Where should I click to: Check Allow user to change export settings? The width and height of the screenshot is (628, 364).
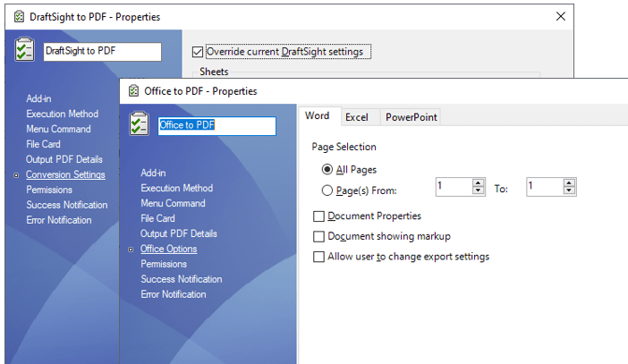tap(318, 257)
